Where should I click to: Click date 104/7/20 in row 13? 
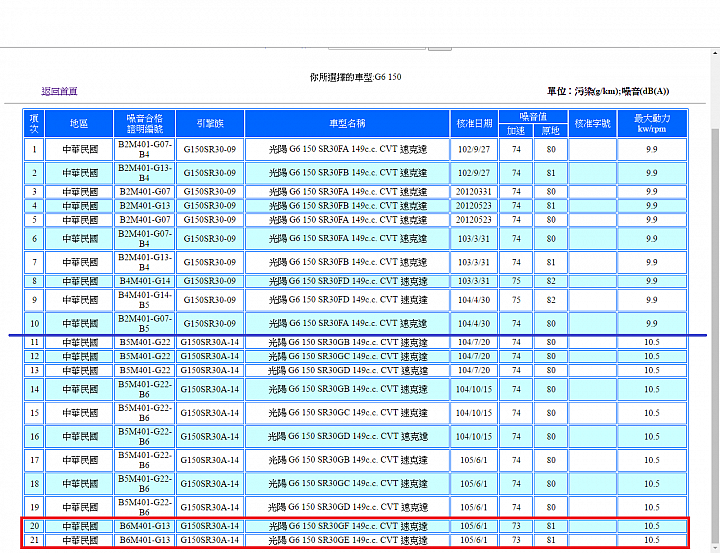coord(474,370)
